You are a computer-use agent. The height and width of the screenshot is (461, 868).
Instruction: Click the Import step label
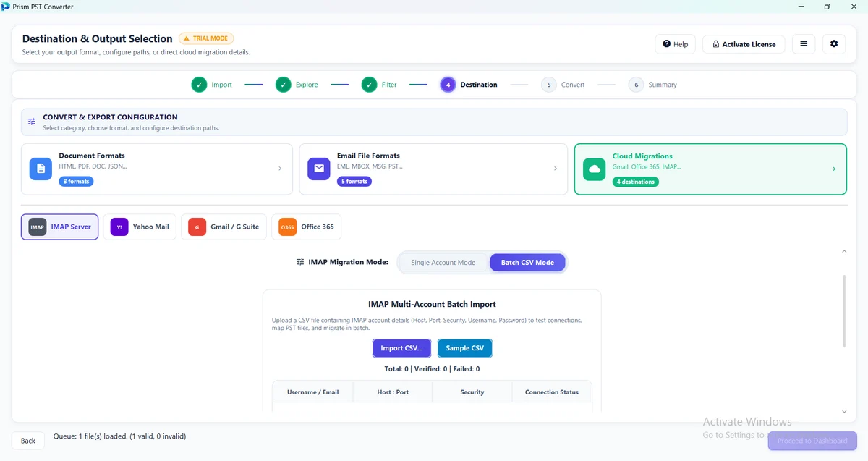coord(222,85)
